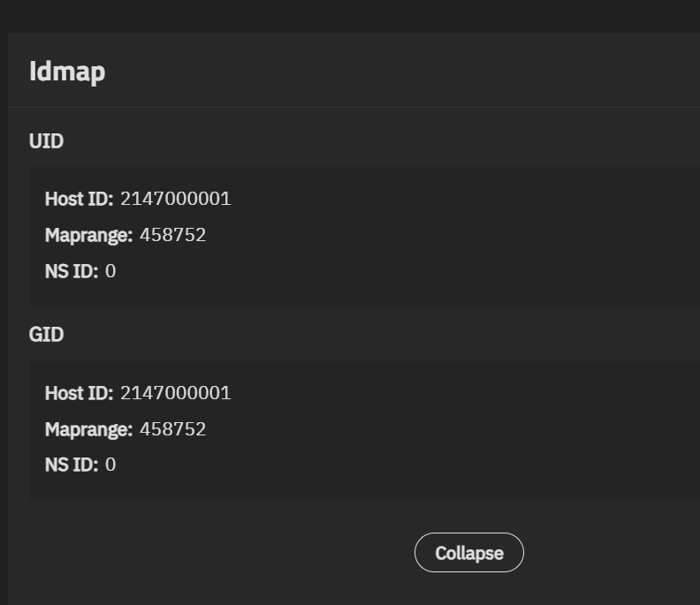Click the Idmap card heading
Image resolution: width=700 pixels, height=605 pixels.
pos(67,72)
